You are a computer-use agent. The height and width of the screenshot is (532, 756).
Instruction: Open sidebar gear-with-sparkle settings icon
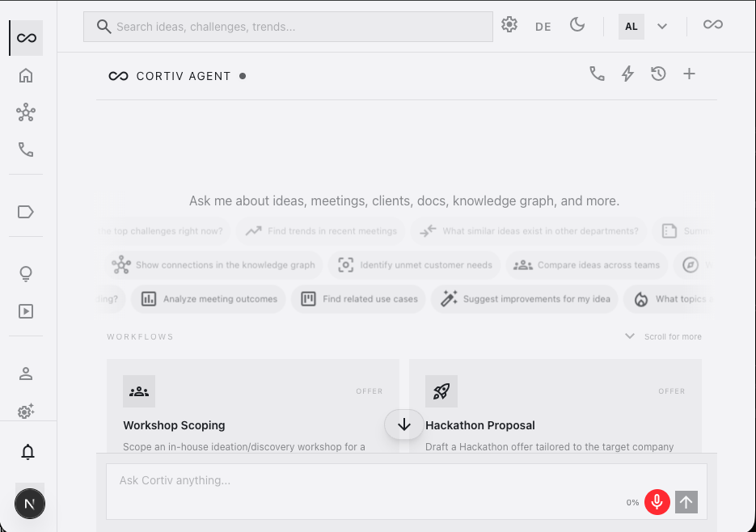coord(26,411)
